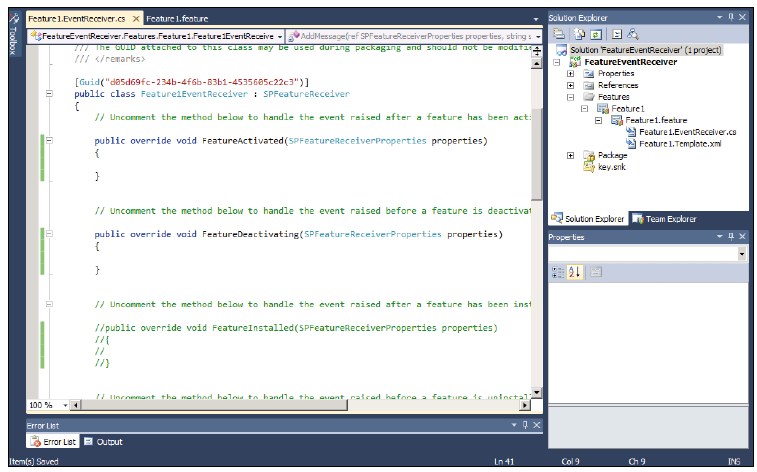Collapse the Feature1EventReceiver class outline
The width and height of the screenshot is (757, 472).
tap(49, 94)
